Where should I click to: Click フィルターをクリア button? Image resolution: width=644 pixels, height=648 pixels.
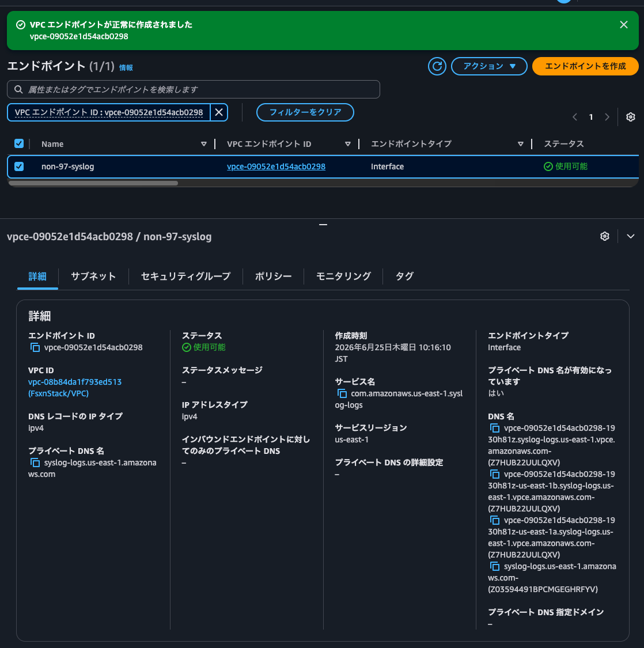coord(305,112)
